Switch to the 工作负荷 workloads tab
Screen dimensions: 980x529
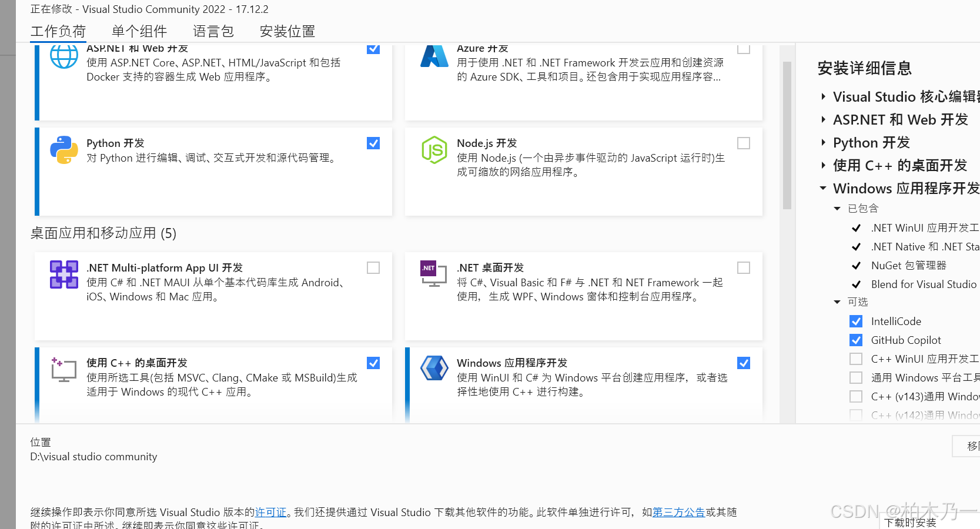click(x=58, y=31)
